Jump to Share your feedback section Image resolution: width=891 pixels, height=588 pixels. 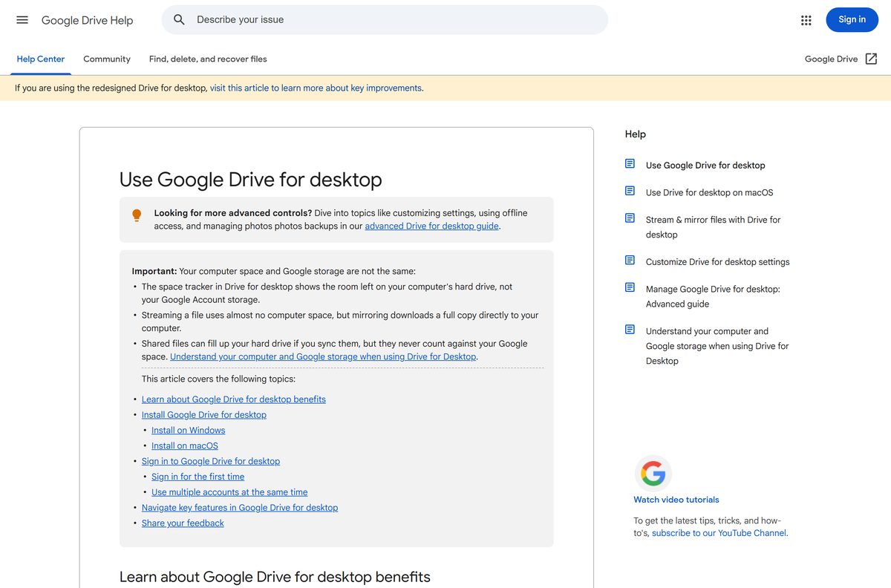(x=183, y=523)
